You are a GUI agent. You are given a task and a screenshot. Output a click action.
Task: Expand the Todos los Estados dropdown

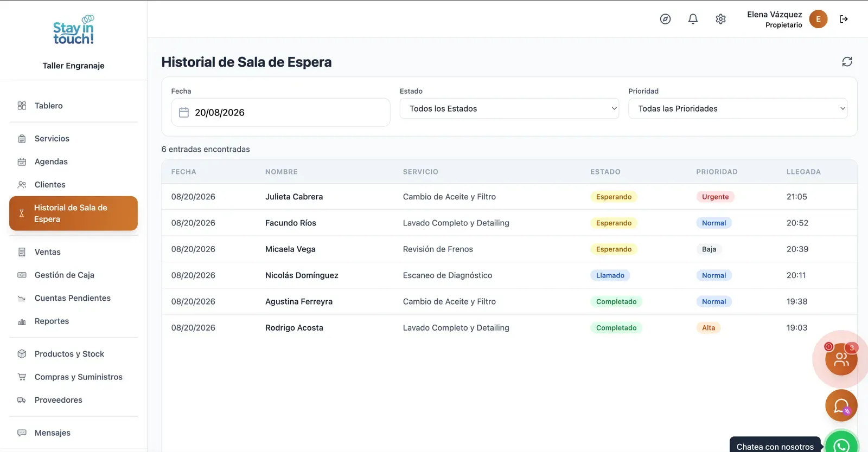point(509,108)
